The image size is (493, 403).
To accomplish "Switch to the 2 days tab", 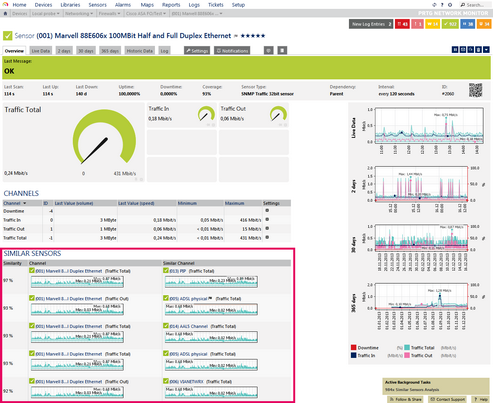I will 64,51.
